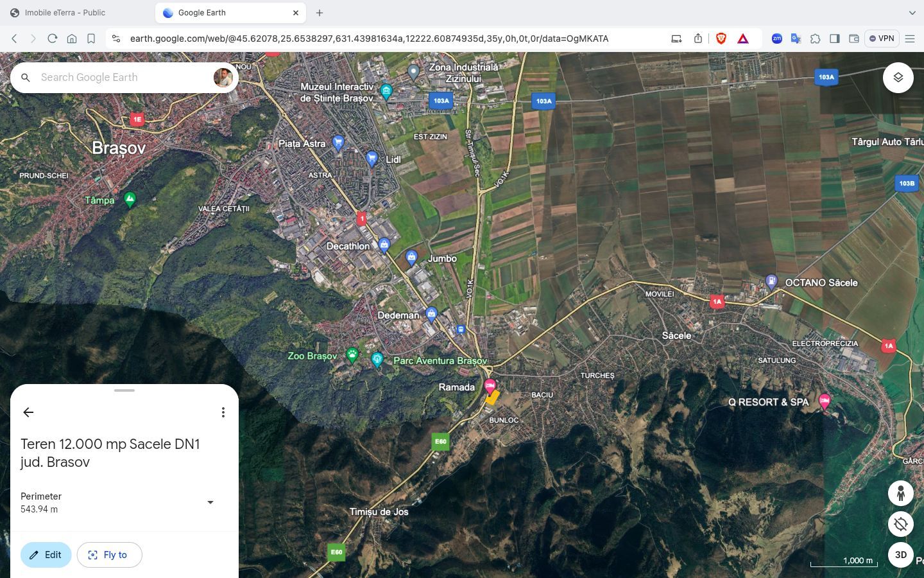
Task: Toggle the 3D view button
Action: [900, 555]
